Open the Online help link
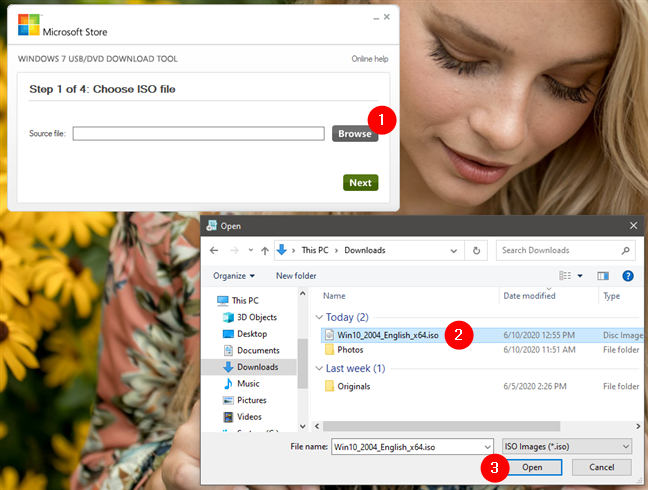 369,59
